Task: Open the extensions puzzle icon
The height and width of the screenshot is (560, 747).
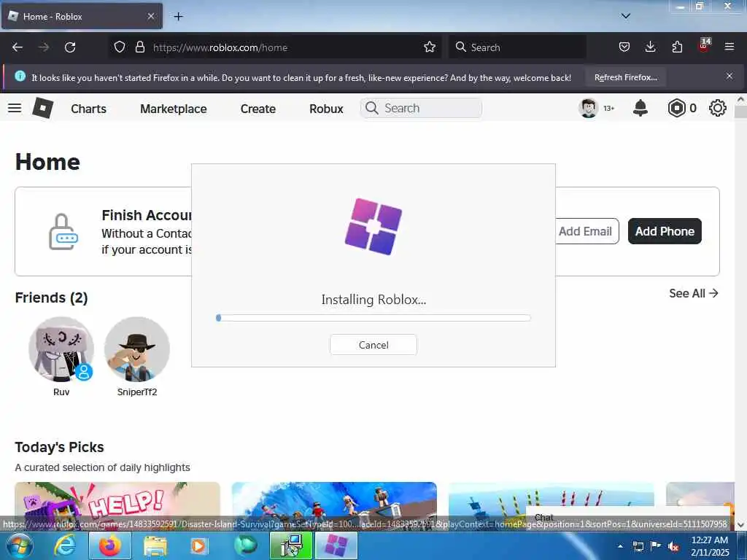Action: [x=677, y=47]
